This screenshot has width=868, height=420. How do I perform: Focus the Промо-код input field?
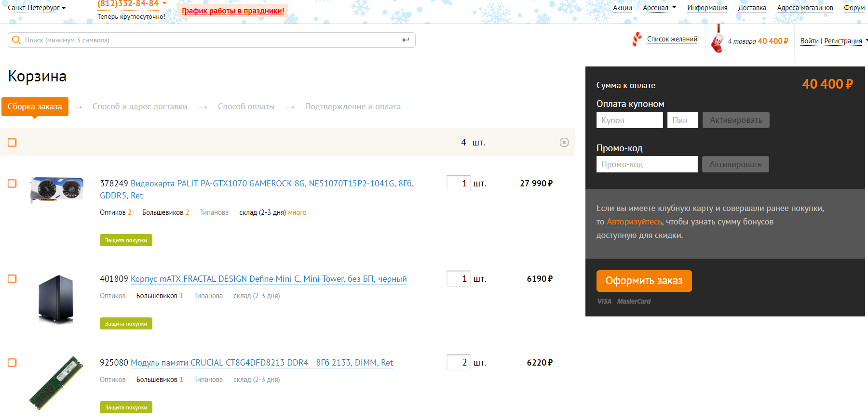coord(647,164)
